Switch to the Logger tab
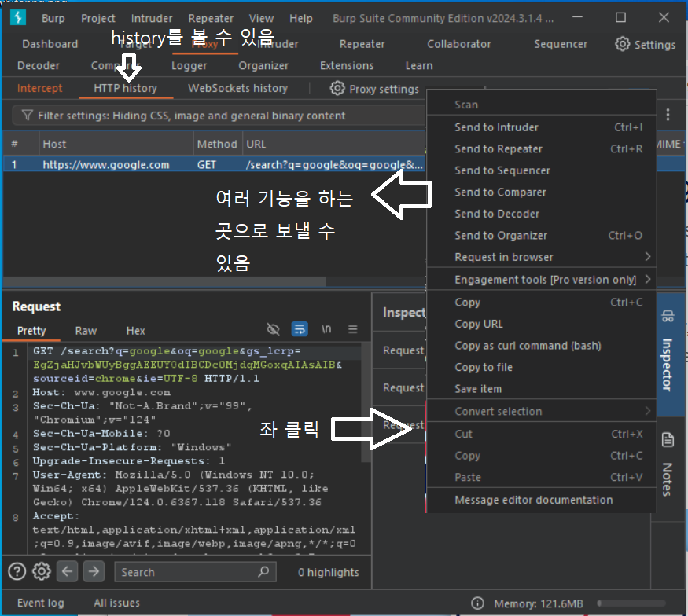Screen dimensions: 688x616 point(189,66)
